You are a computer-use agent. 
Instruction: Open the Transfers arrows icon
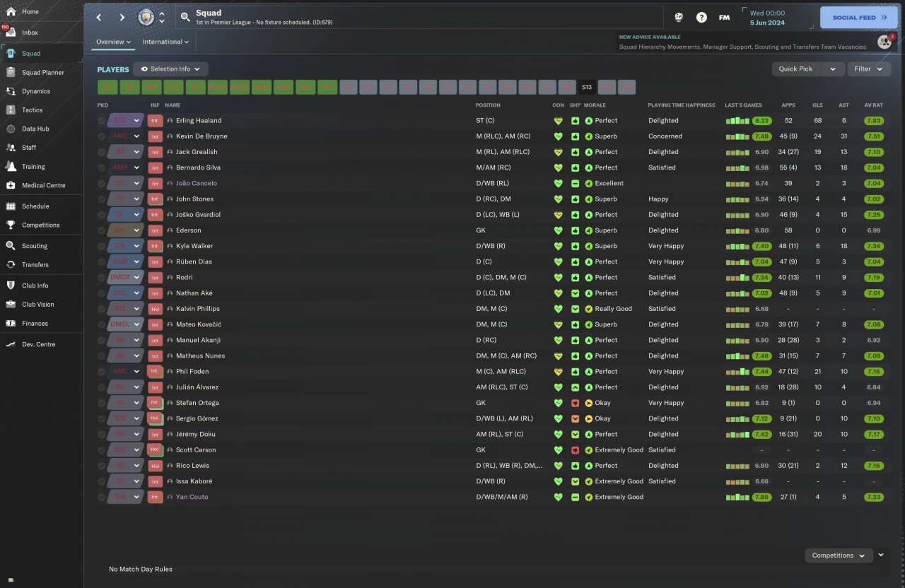pyautogui.click(x=11, y=264)
